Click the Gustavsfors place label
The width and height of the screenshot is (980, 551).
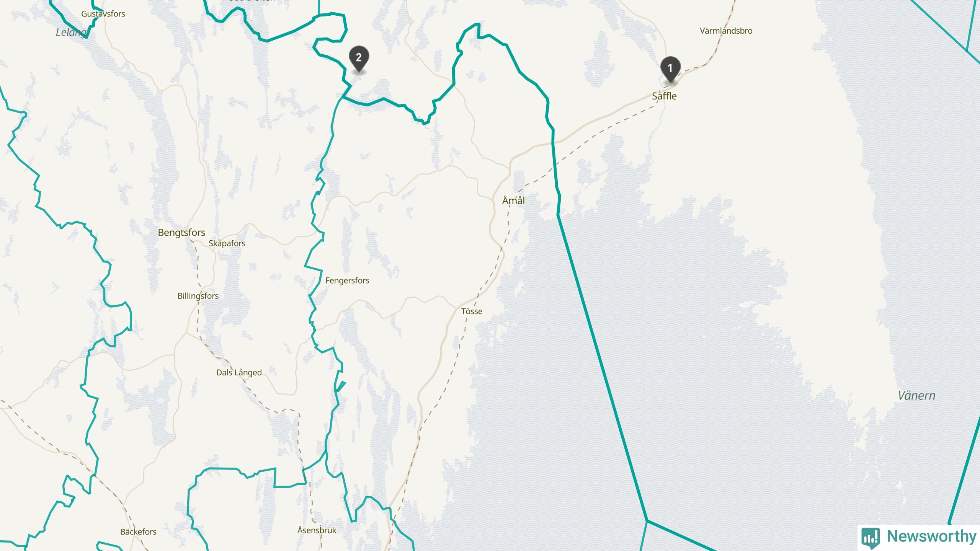click(103, 14)
